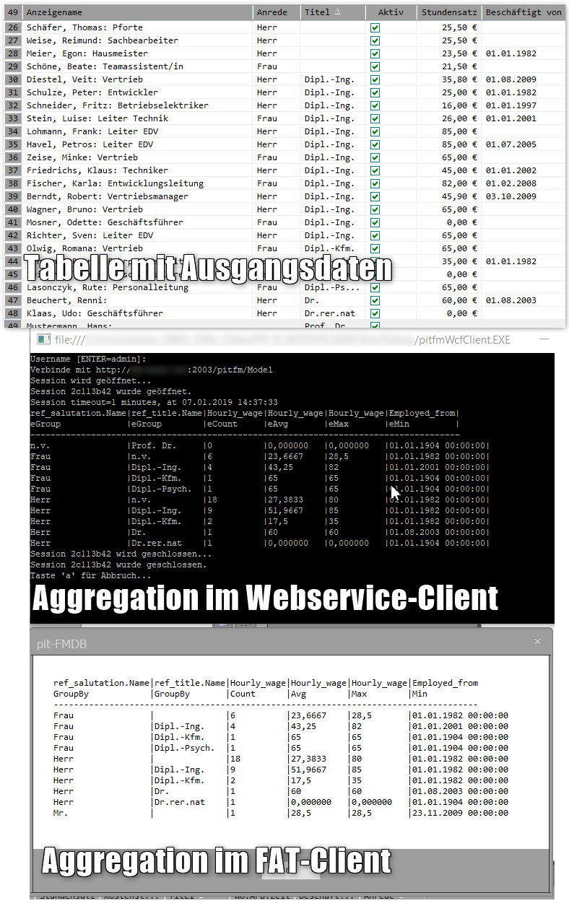Click the pit-FMDB window title
Viewport: 569px width, 924px height.
click(x=61, y=642)
